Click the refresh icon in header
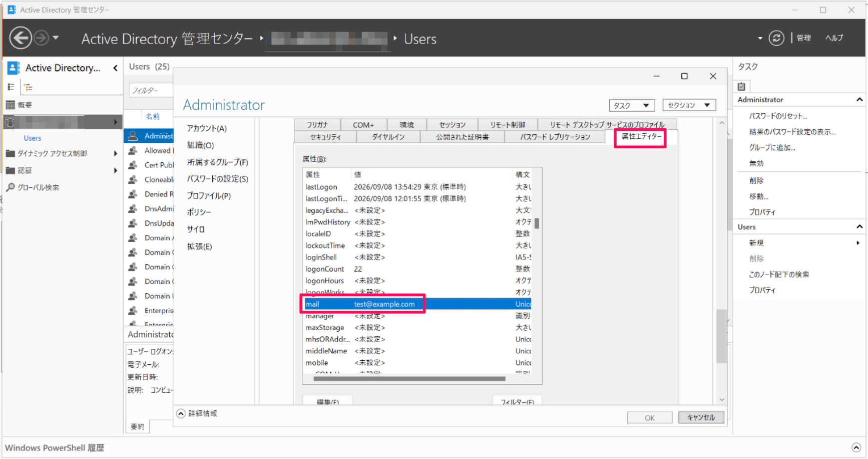The height and width of the screenshot is (459, 868). tap(776, 38)
